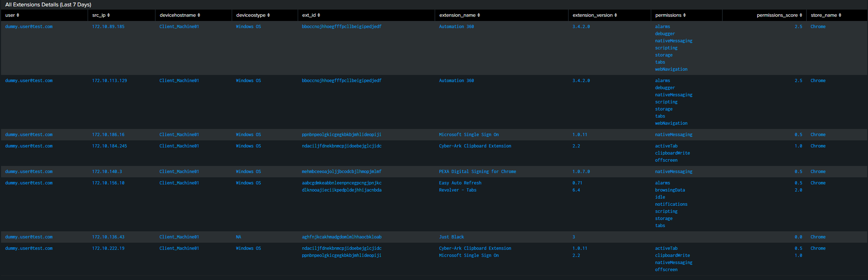Click ext_id dlknooajieciikpedpldejhhijacnbda
The height and width of the screenshot is (280, 868).
[x=342, y=190]
